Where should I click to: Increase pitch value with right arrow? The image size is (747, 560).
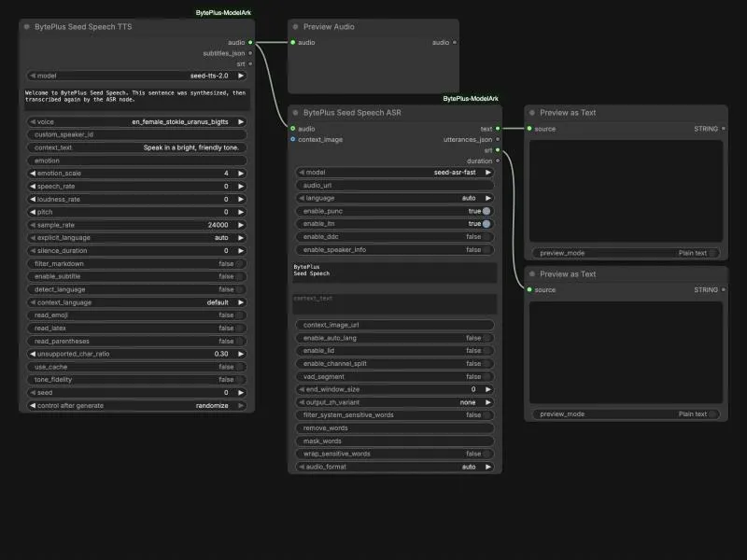(241, 212)
